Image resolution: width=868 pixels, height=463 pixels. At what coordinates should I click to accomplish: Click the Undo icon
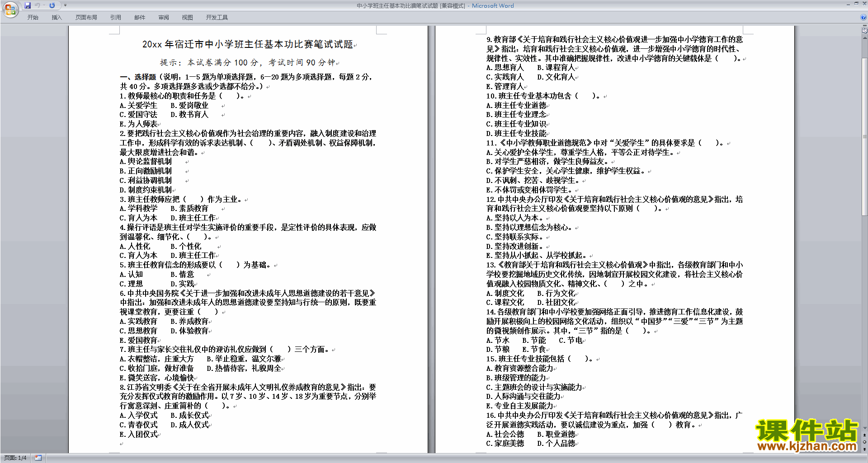coord(38,5)
